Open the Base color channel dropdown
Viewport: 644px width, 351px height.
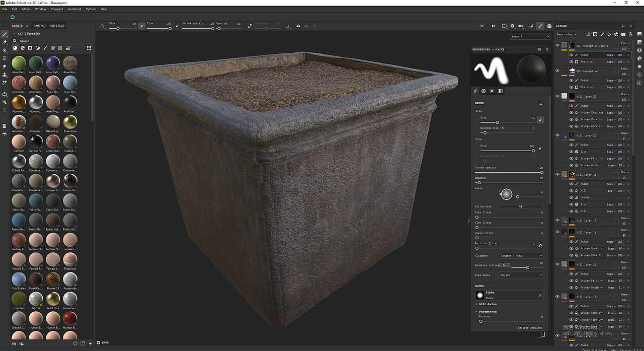tap(567, 34)
